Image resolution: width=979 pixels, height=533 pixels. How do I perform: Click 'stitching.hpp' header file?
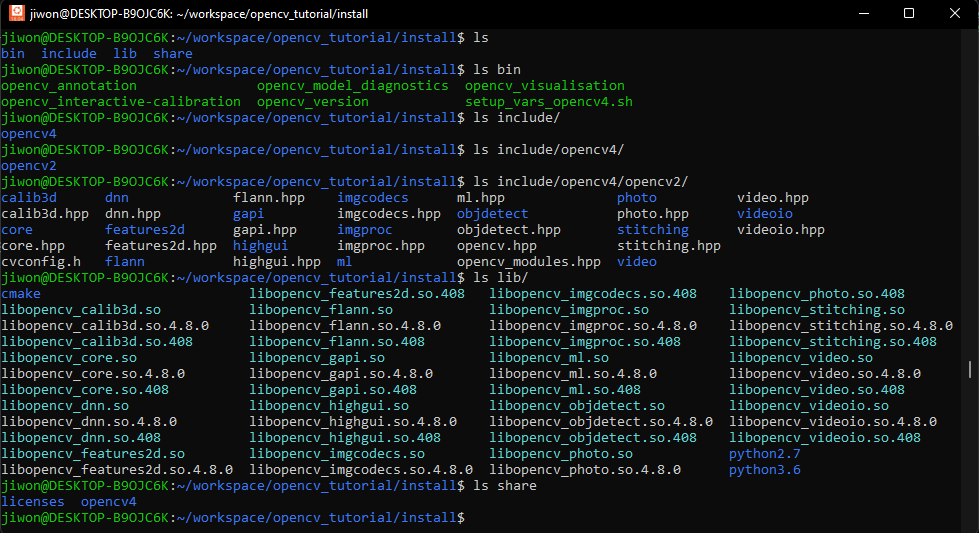669,246
